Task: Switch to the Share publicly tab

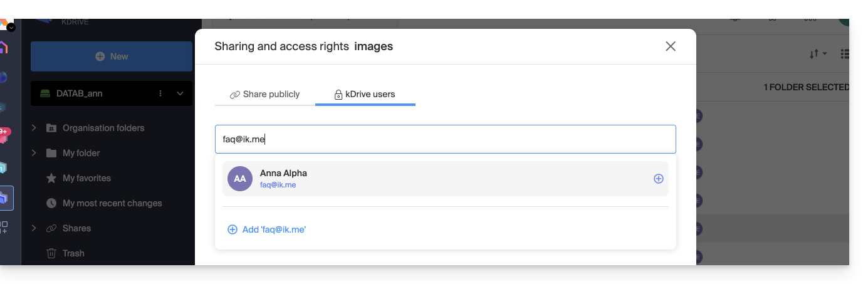Action: (264, 95)
